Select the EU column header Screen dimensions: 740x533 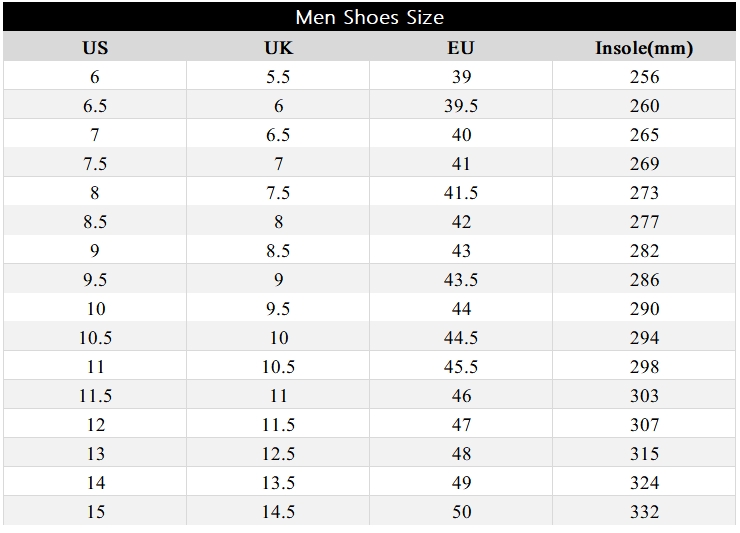click(461, 48)
